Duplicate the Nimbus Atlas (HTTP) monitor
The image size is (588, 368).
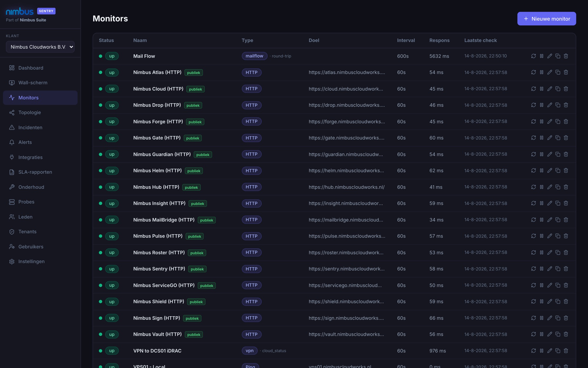tap(558, 72)
